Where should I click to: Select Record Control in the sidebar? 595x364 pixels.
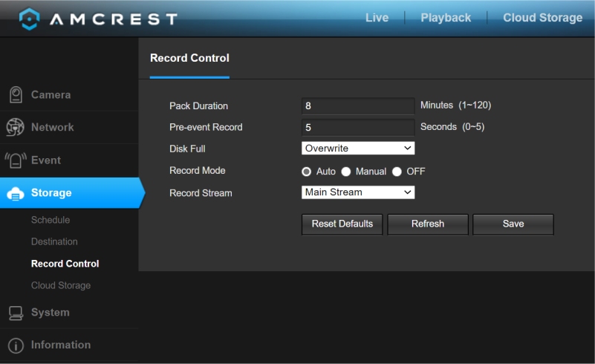tap(65, 264)
